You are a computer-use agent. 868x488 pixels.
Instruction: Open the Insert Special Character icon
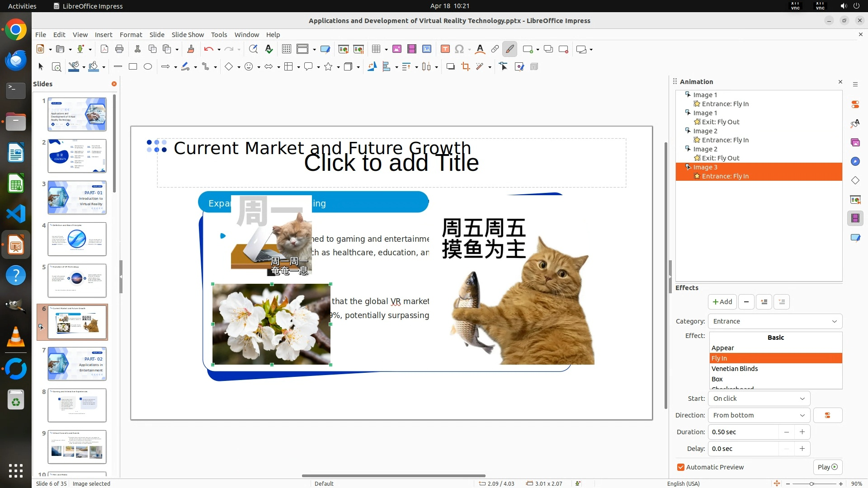[459, 49]
